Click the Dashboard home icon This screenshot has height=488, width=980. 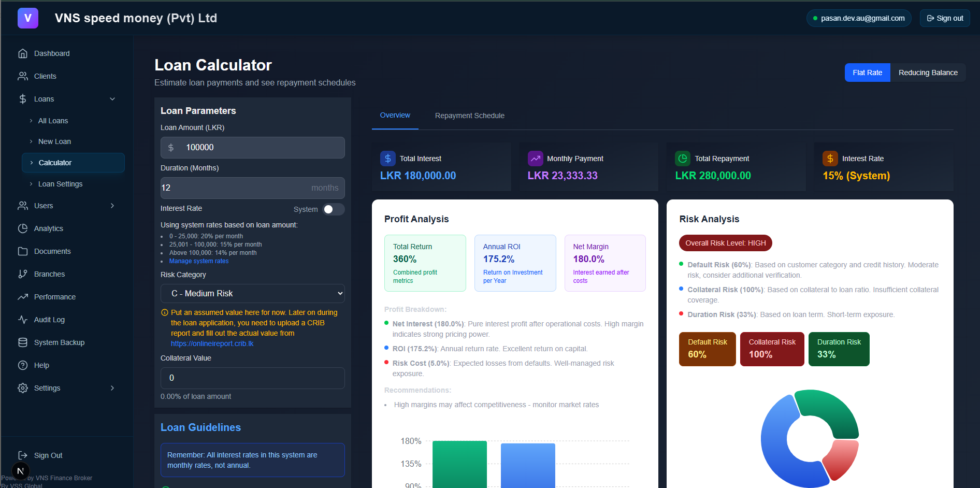[23, 53]
